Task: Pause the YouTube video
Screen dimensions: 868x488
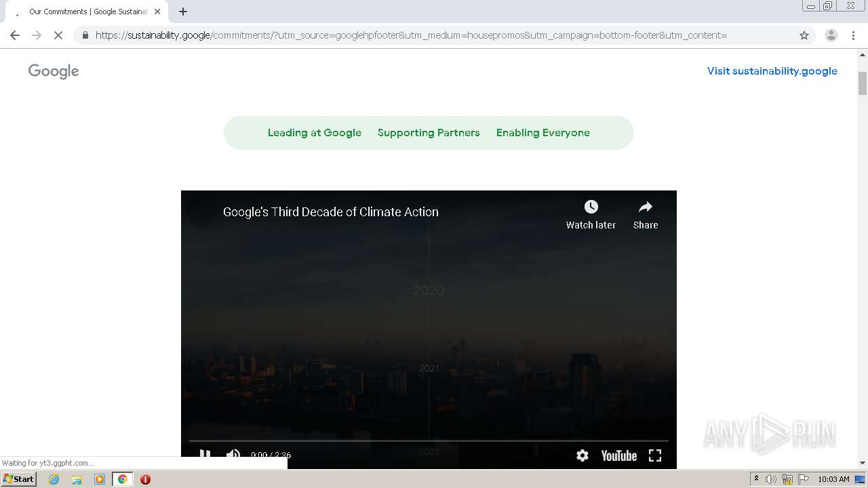Action: (x=205, y=455)
